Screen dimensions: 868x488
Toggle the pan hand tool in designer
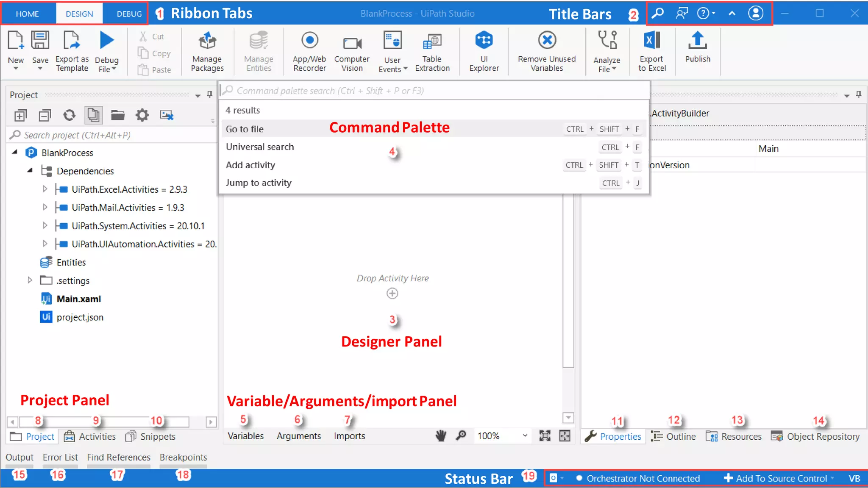[x=441, y=435]
